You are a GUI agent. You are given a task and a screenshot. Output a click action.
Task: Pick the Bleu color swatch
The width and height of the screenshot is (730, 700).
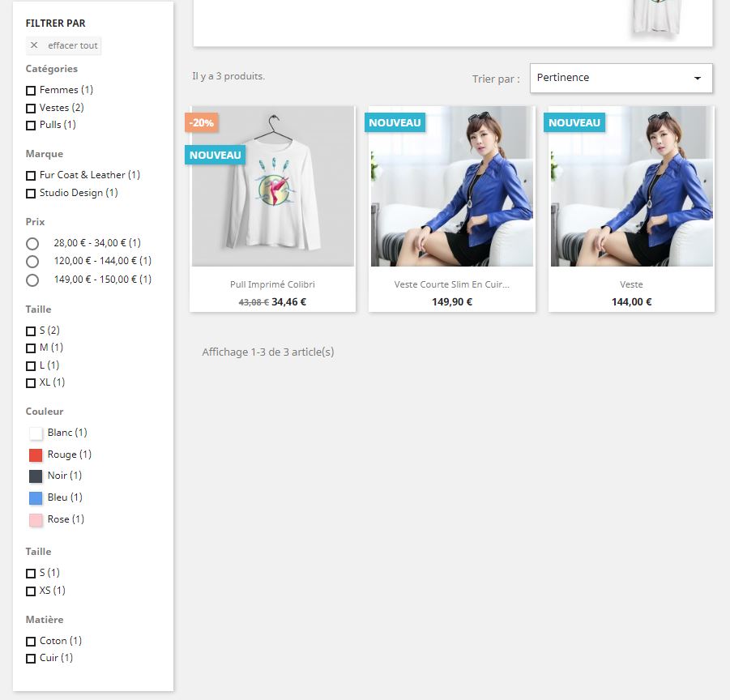(36, 498)
